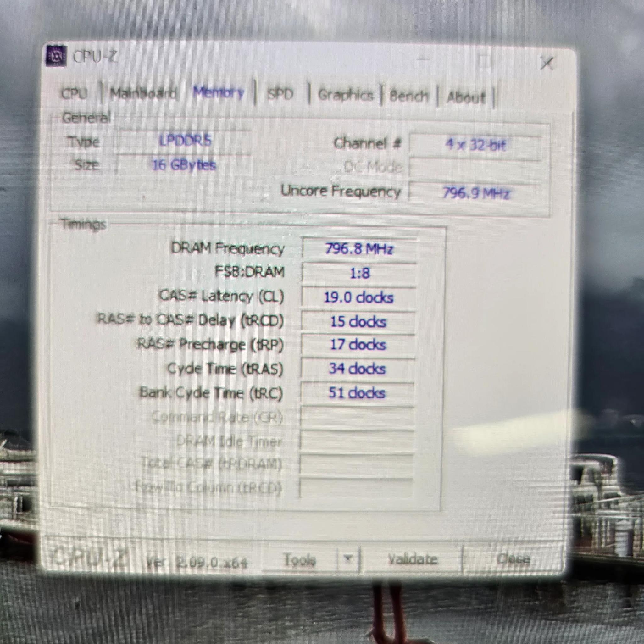
Task: Click the Tools button
Action: click(x=299, y=559)
